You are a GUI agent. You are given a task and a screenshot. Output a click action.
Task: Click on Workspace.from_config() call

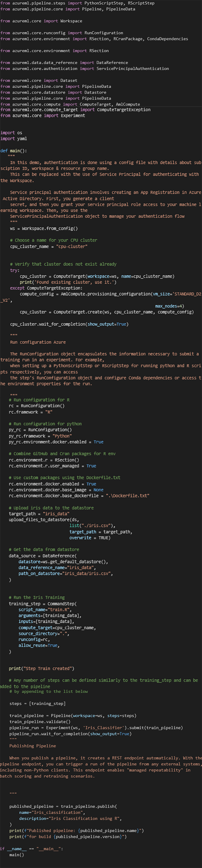pos(49,228)
